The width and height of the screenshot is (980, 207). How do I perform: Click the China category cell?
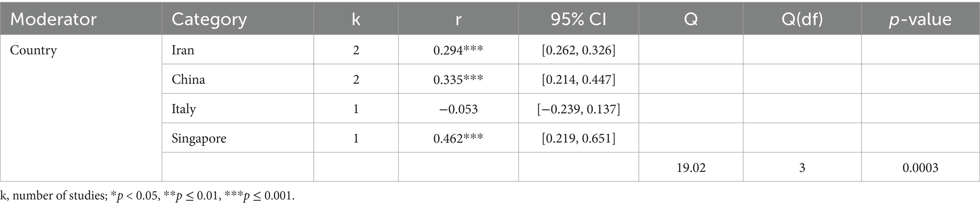188,79
